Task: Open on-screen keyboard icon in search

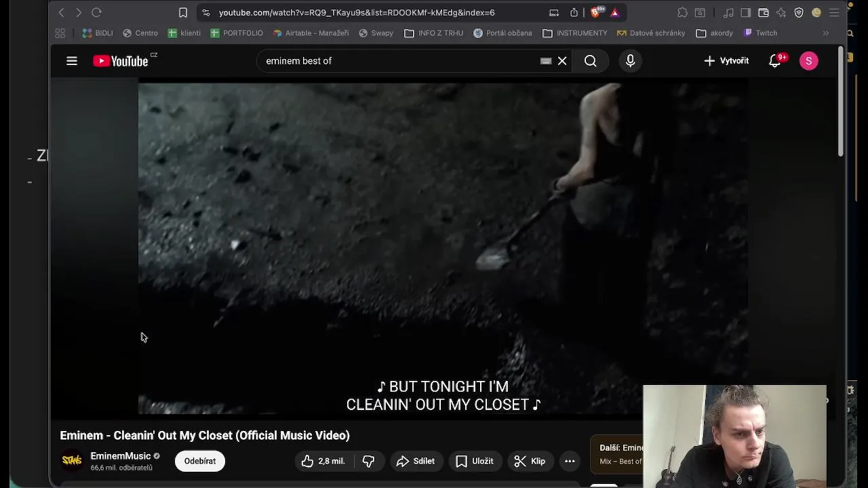Action: tap(546, 61)
